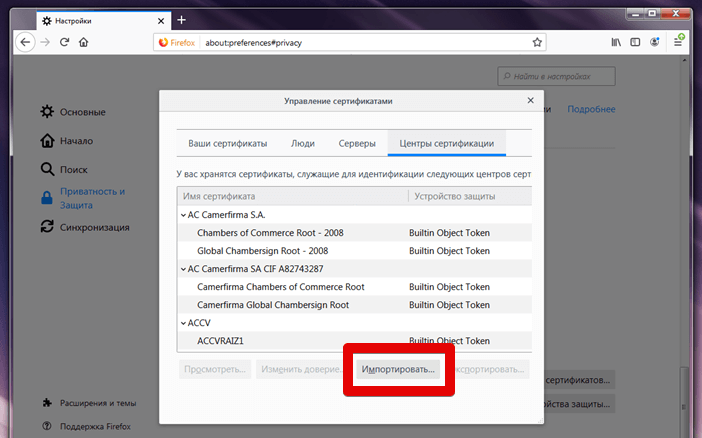This screenshot has width=702, height=438.
Task: Open the Library icon in toolbar
Action: (x=616, y=42)
